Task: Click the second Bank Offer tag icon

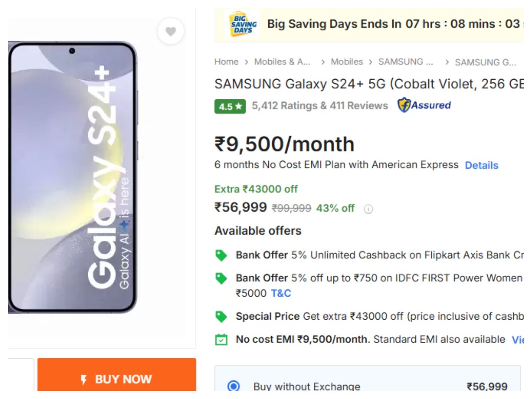Action: tap(221, 278)
